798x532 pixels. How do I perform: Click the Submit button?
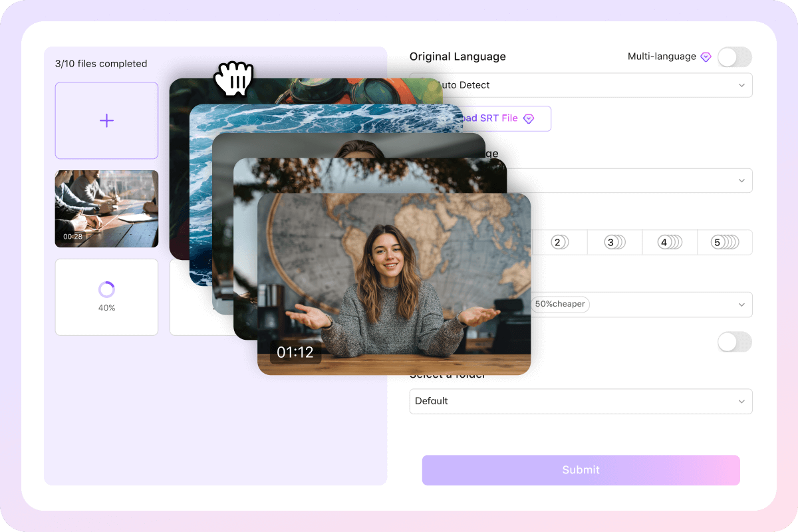(581, 469)
